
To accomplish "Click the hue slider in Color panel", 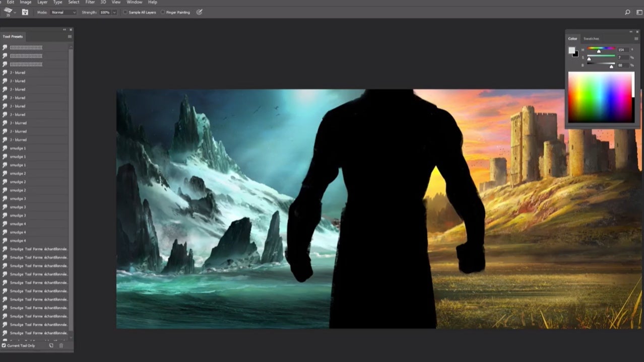I will click(601, 49).
